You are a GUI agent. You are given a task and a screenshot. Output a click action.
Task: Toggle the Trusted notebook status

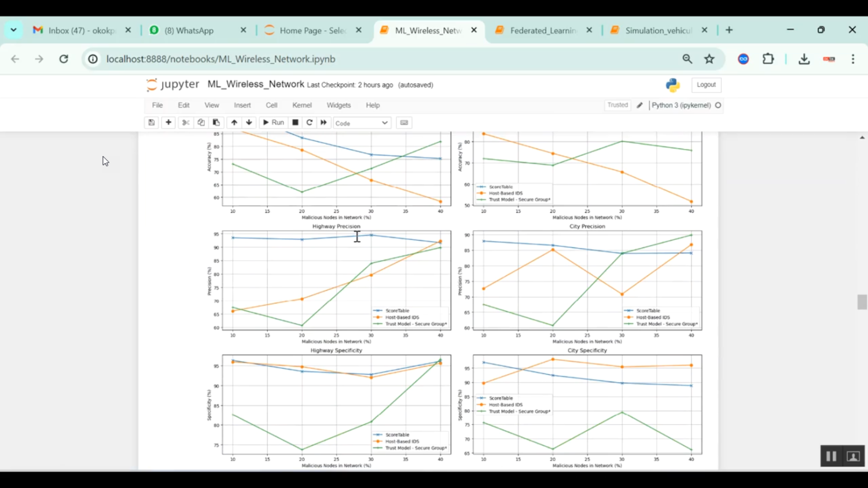[617, 105]
